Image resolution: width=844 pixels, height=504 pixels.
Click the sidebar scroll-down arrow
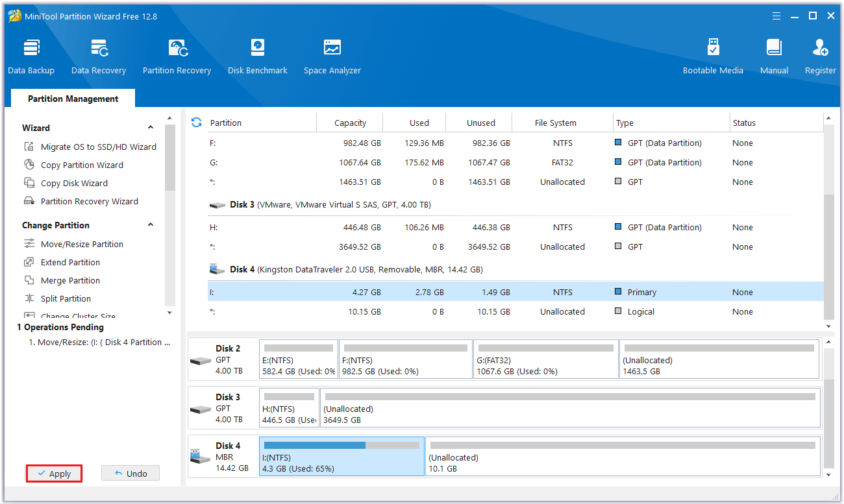(x=170, y=313)
